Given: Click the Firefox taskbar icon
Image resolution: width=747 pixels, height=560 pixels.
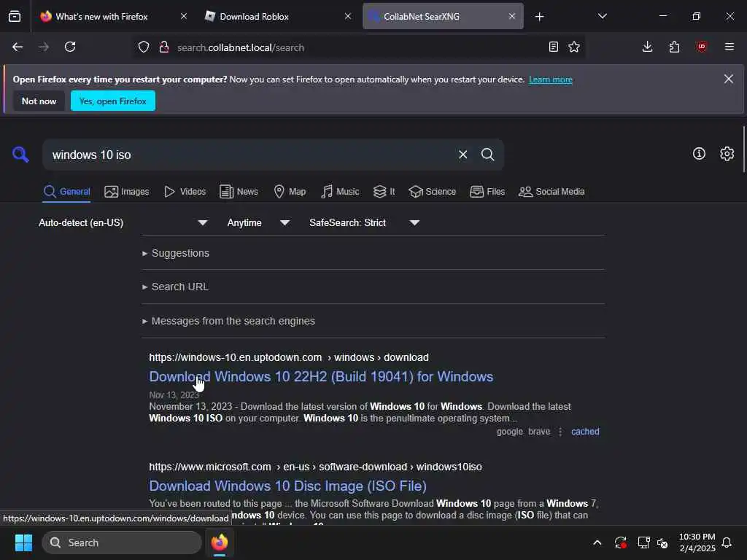Looking at the screenshot, I should (220, 542).
